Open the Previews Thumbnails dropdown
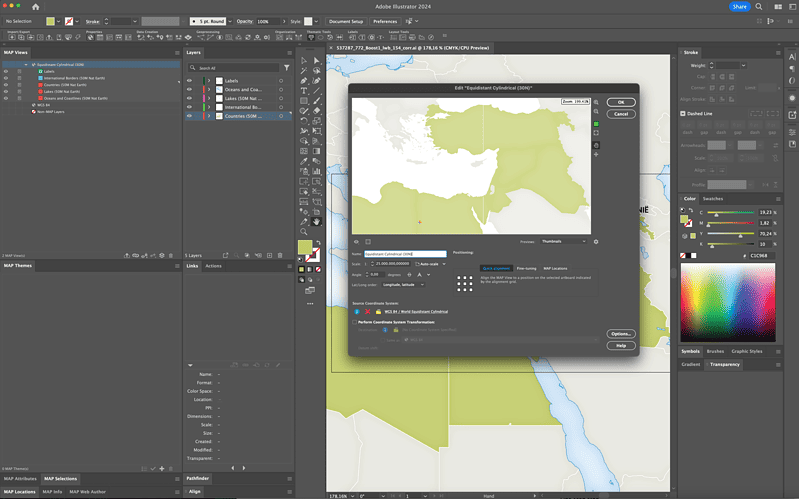This screenshot has width=799, height=499. pyautogui.click(x=563, y=242)
